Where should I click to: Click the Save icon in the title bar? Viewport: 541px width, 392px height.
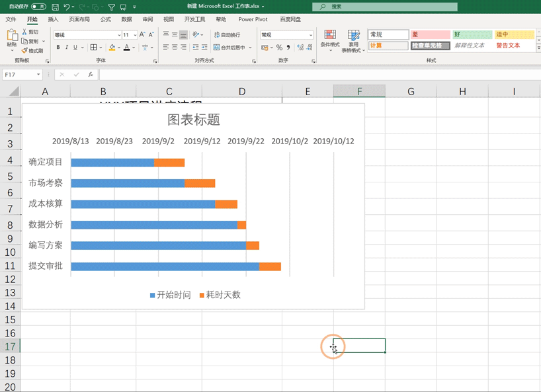click(55, 7)
